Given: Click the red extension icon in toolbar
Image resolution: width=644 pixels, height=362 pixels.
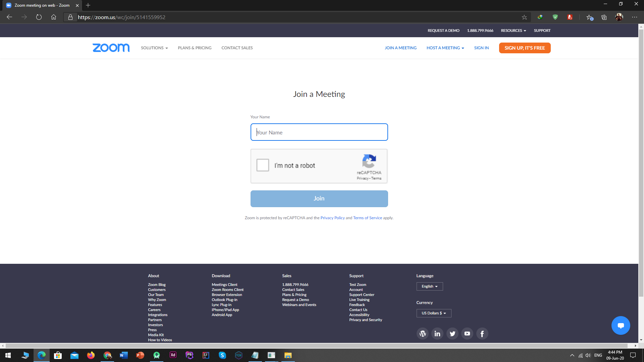Looking at the screenshot, I should tap(570, 17).
